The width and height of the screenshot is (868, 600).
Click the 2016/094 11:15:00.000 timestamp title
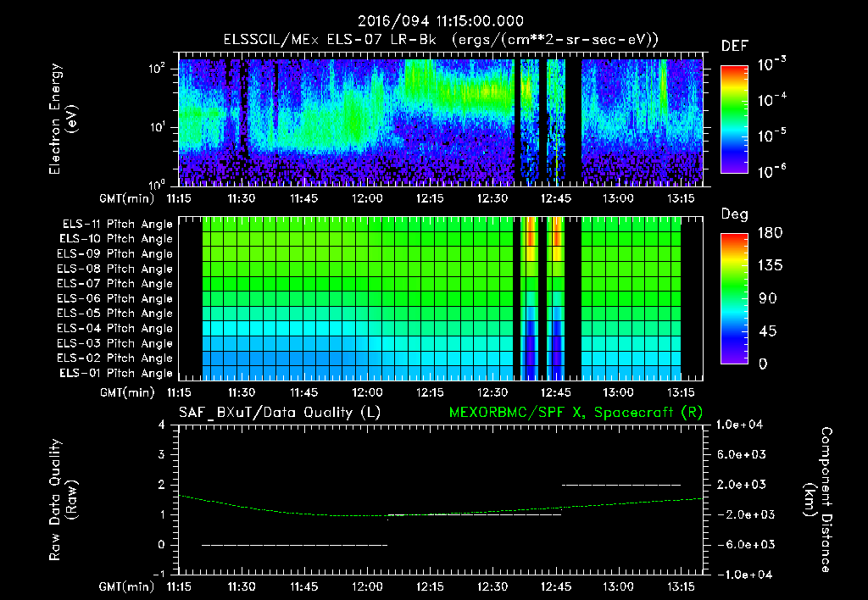pos(441,21)
